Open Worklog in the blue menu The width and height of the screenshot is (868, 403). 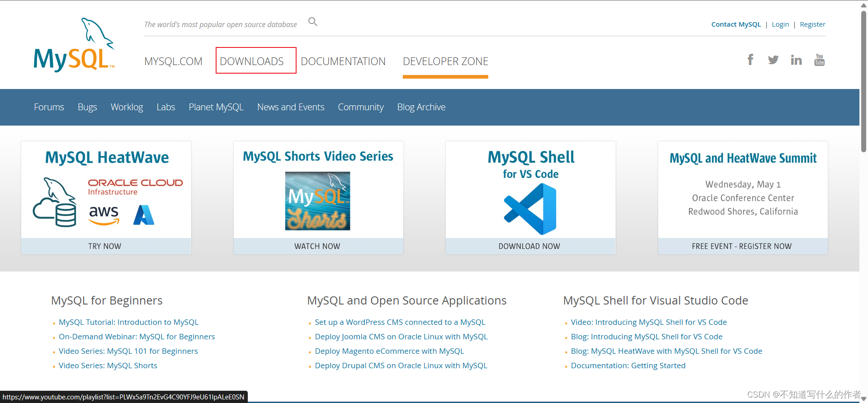pyautogui.click(x=127, y=107)
